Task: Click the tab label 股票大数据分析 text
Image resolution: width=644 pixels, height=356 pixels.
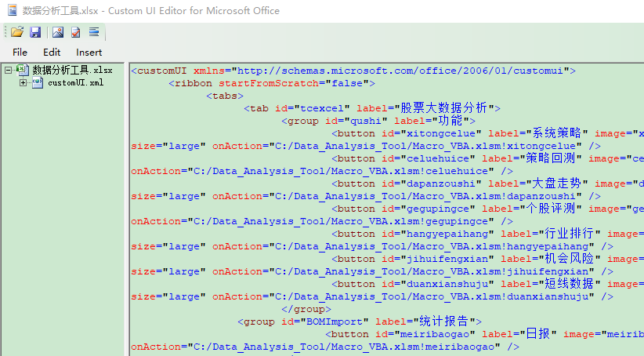Action: pos(443,108)
